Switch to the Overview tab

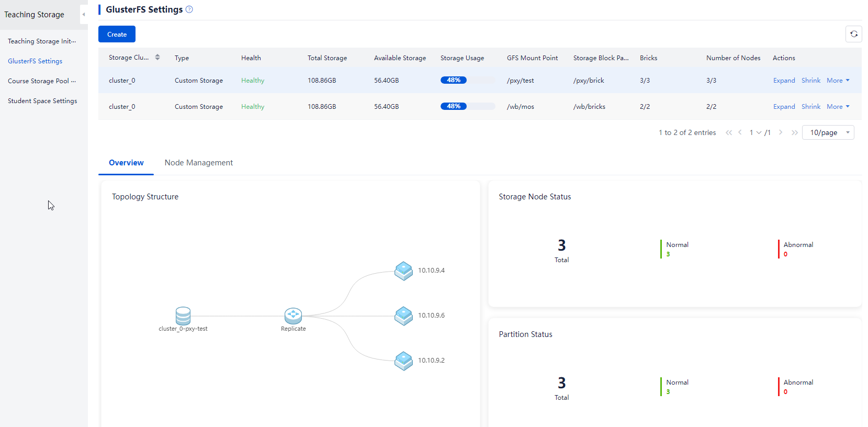(126, 163)
